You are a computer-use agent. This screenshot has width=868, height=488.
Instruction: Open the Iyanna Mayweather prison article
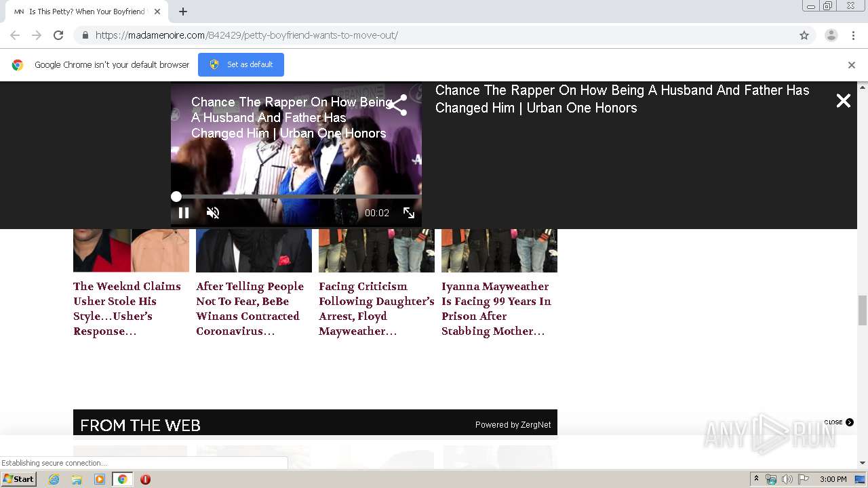(496, 308)
